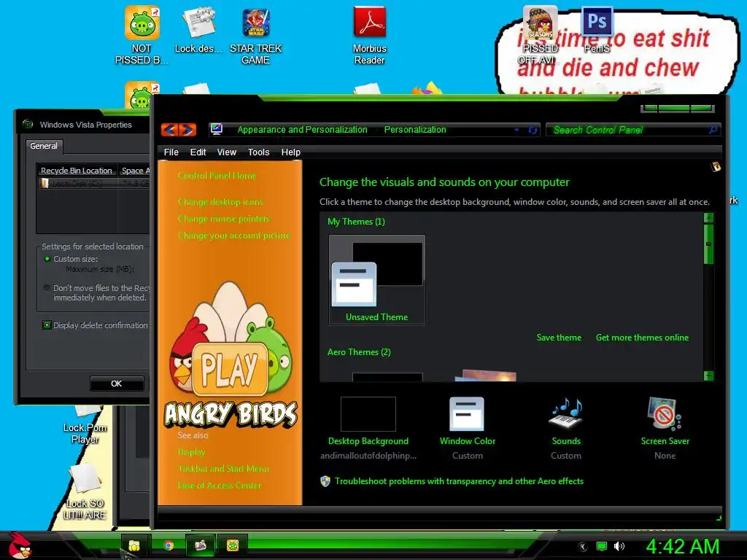
Task: Click Change mouse pointers link
Action: [224, 219]
